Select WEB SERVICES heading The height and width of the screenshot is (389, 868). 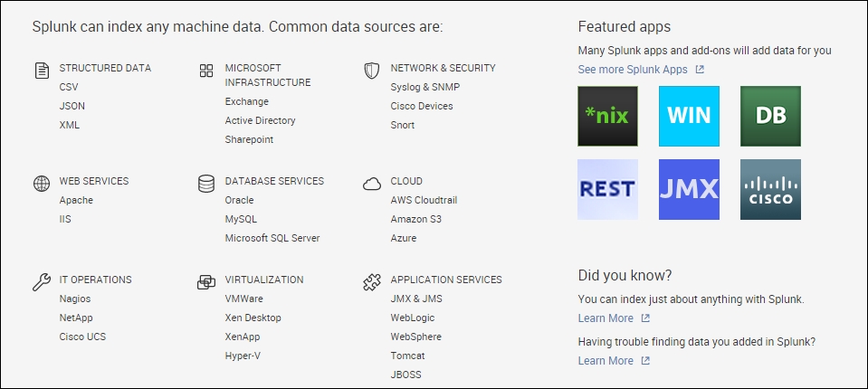coord(94,181)
